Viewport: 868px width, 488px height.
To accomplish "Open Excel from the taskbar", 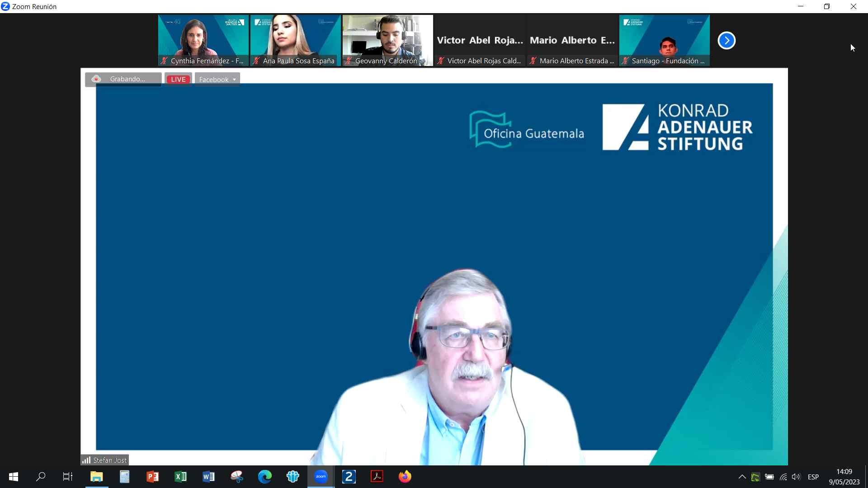I will [180, 477].
